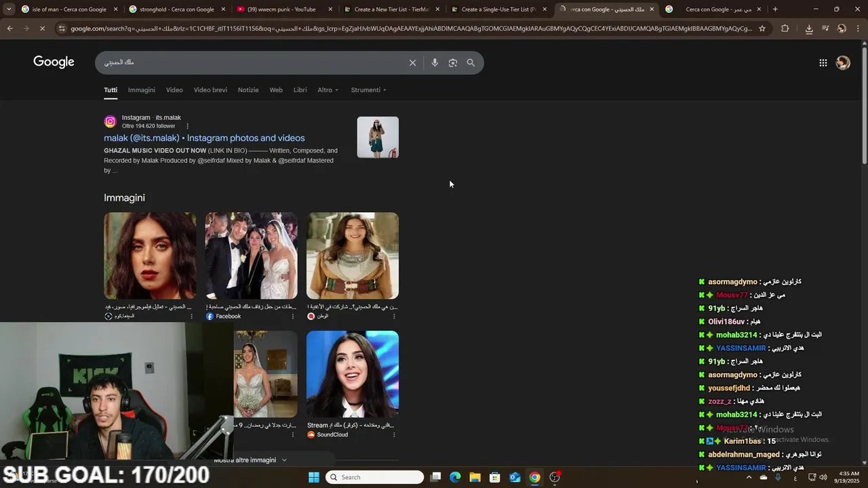Click the Windows taskbar Search box

374,477
